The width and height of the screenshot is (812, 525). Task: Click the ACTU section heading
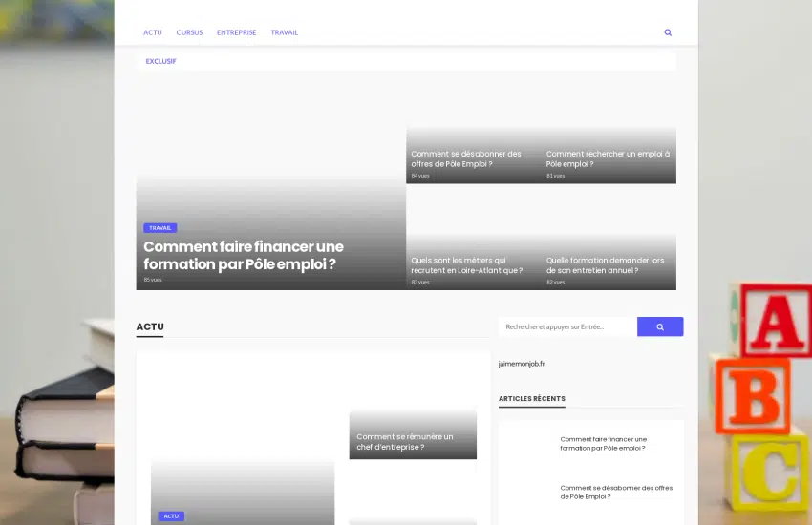[x=150, y=326]
